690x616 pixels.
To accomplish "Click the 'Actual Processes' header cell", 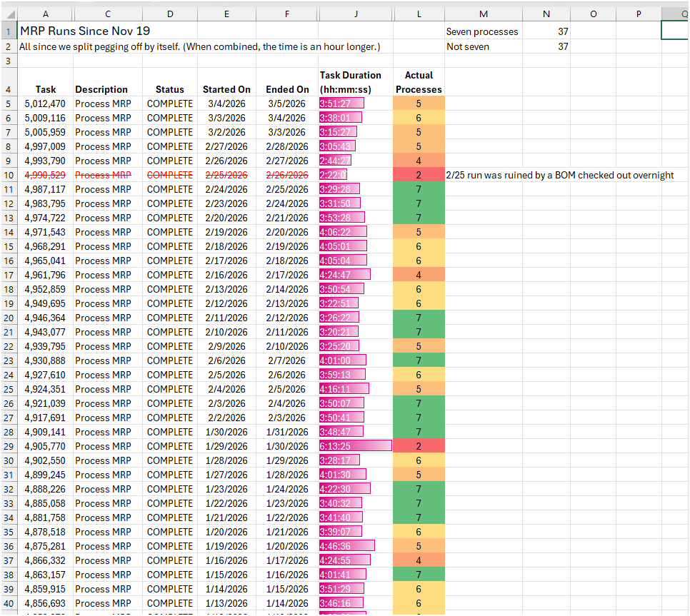I will pos(419,82).
